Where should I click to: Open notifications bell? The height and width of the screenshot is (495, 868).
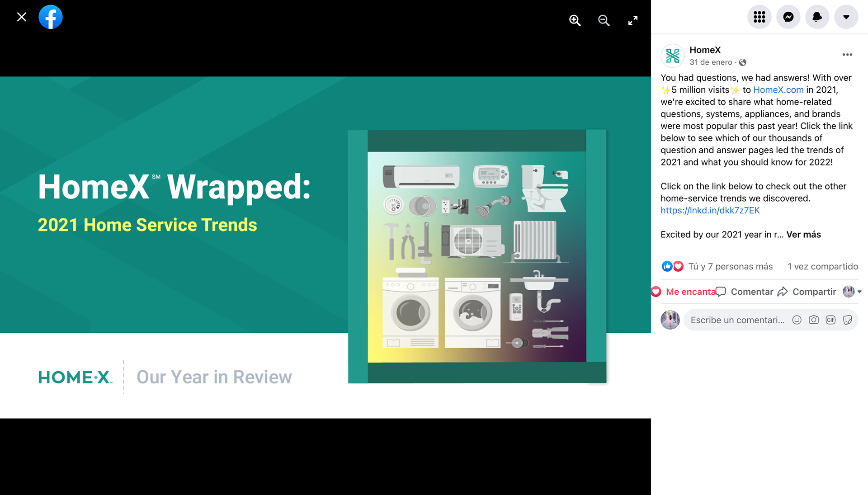coord(817,17)
